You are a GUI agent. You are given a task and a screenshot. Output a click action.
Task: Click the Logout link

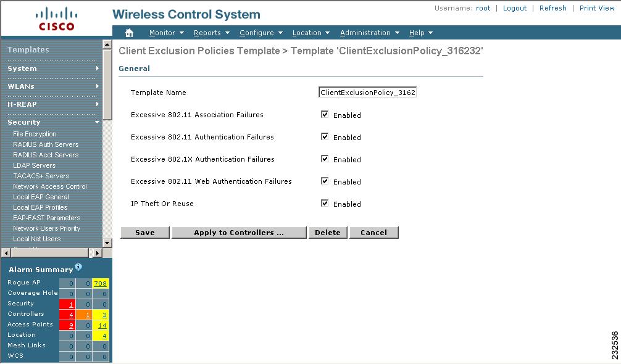[514, 8]
